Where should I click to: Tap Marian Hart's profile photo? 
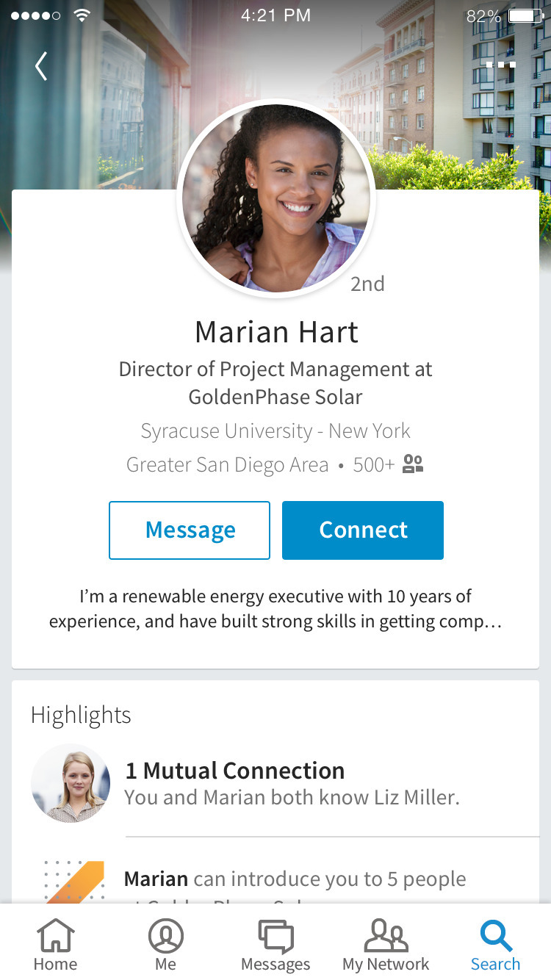coord(276,198)
